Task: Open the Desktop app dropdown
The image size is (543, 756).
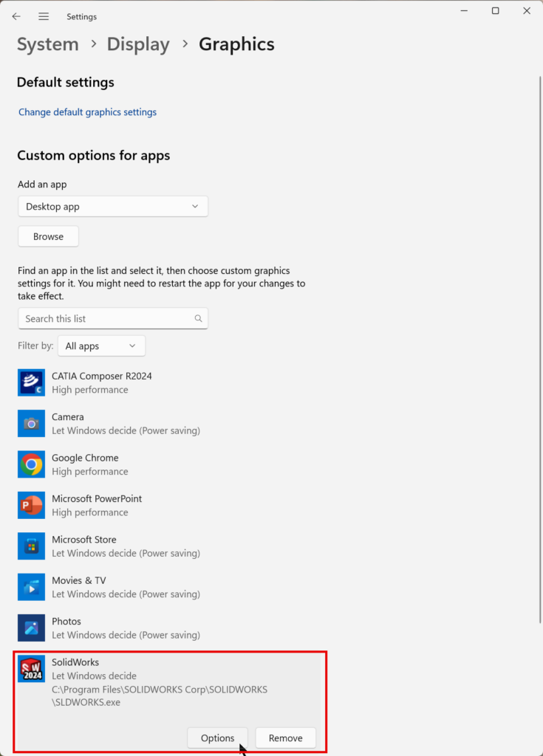Action: tap(113, 207)
